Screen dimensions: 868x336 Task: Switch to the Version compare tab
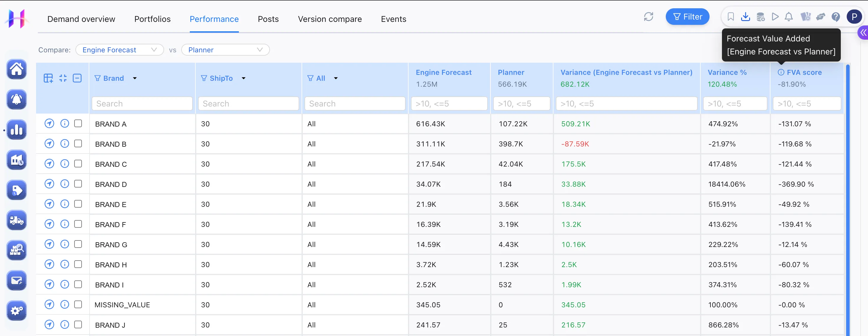pyautogui.click(x=330, y=19)
